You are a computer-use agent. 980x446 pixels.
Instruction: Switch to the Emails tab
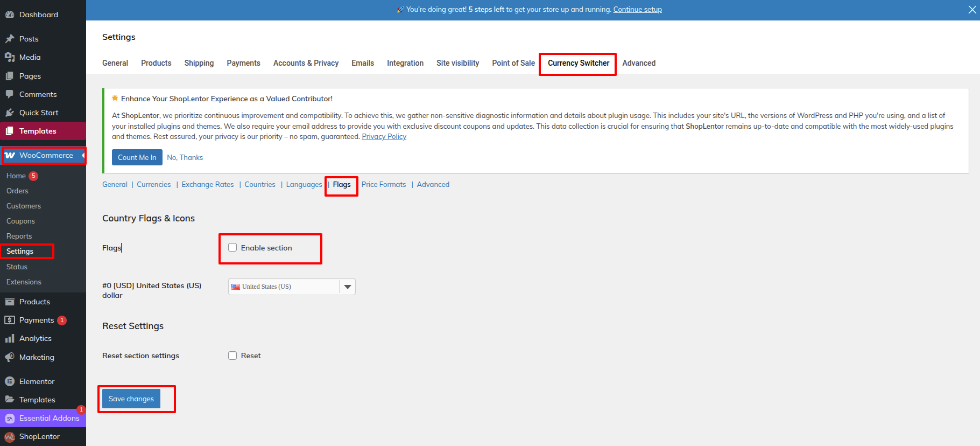363,63
